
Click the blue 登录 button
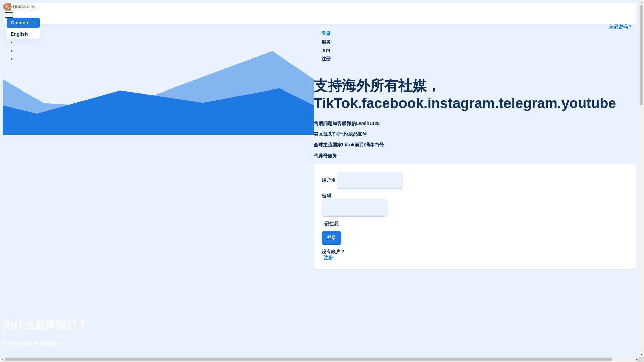[x=331, y=238]
